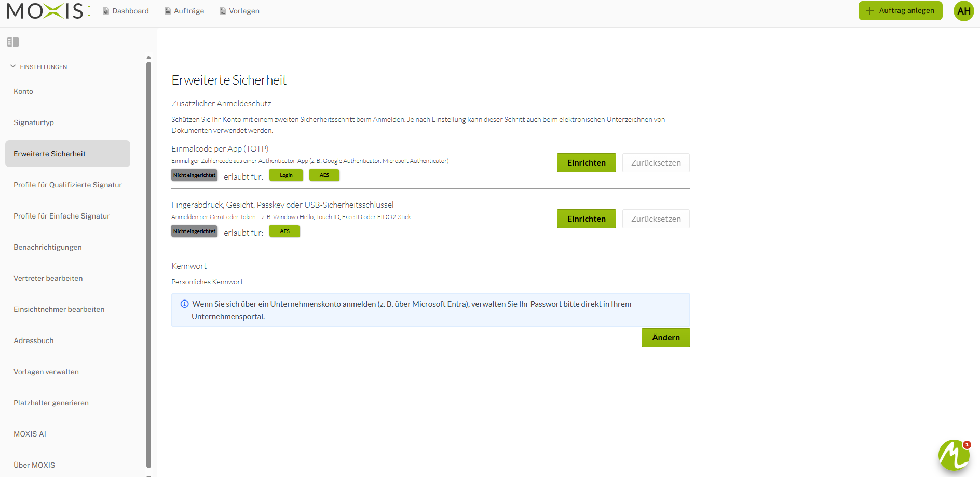
Task: Open Benachrichtigungen settings
Action: [67, 247]
